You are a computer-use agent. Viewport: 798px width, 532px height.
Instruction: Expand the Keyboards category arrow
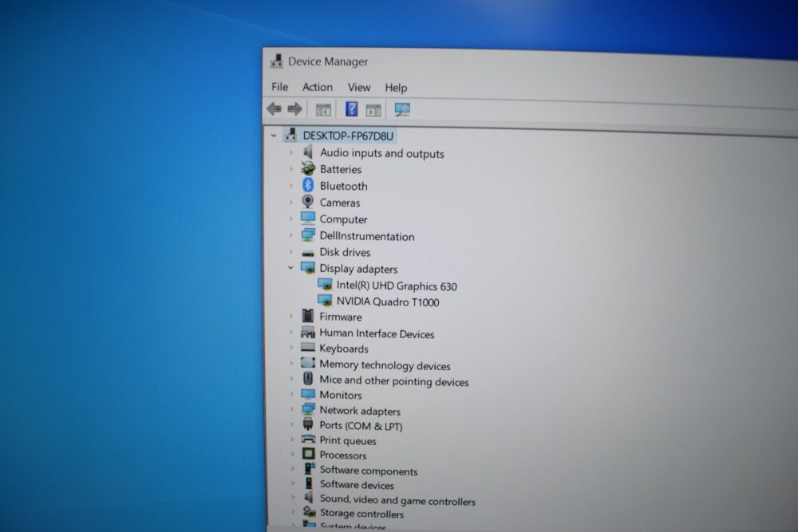(x=291, y=348)
